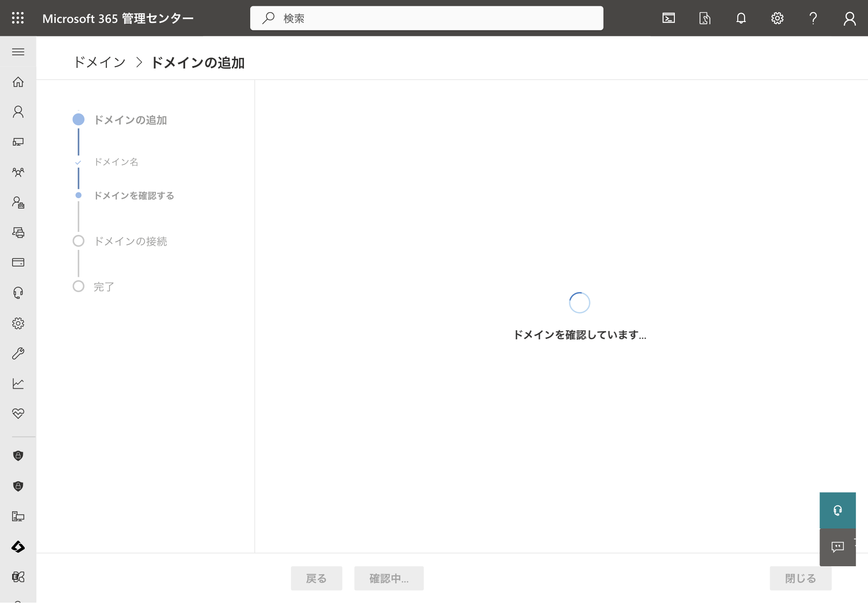Screen dimensions: 868x604
Task: Select the ドメイン名 wizard step
Action: coord(116,162)
